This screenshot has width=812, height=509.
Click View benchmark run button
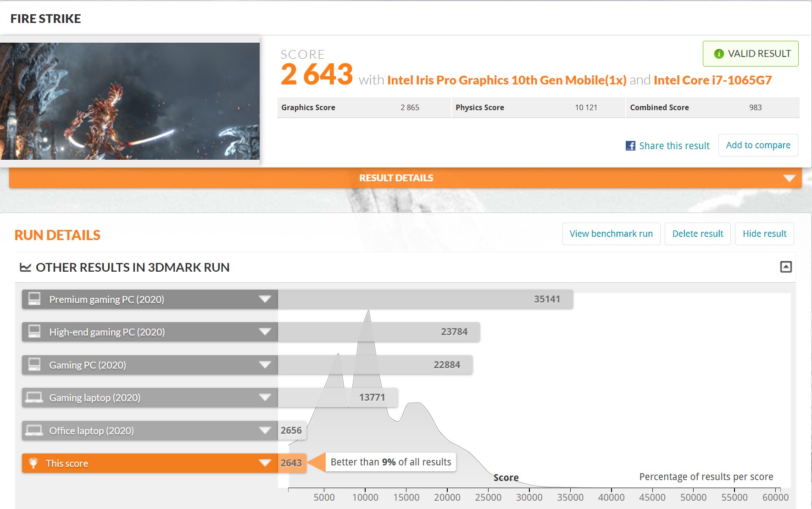pos(611,234)
